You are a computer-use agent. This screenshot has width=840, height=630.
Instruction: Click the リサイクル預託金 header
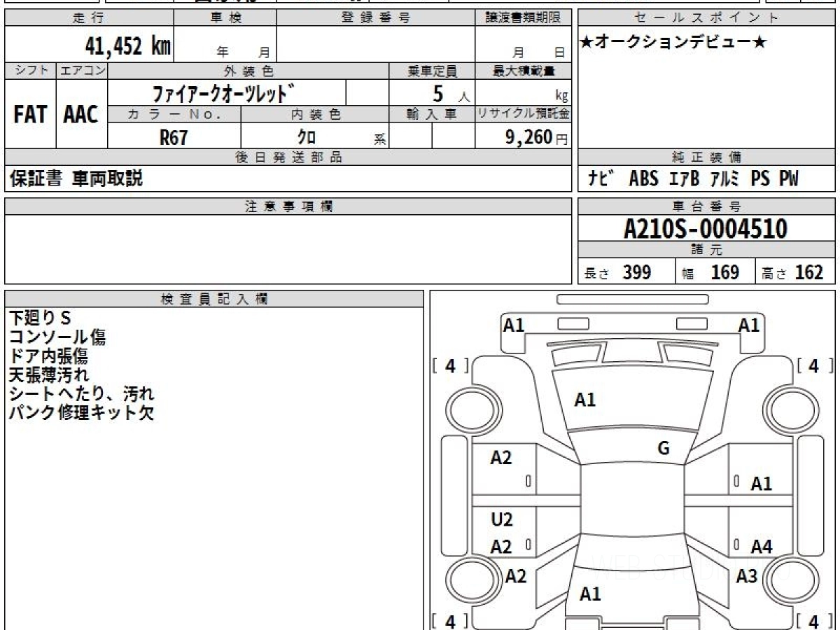(x=523, y=114)
